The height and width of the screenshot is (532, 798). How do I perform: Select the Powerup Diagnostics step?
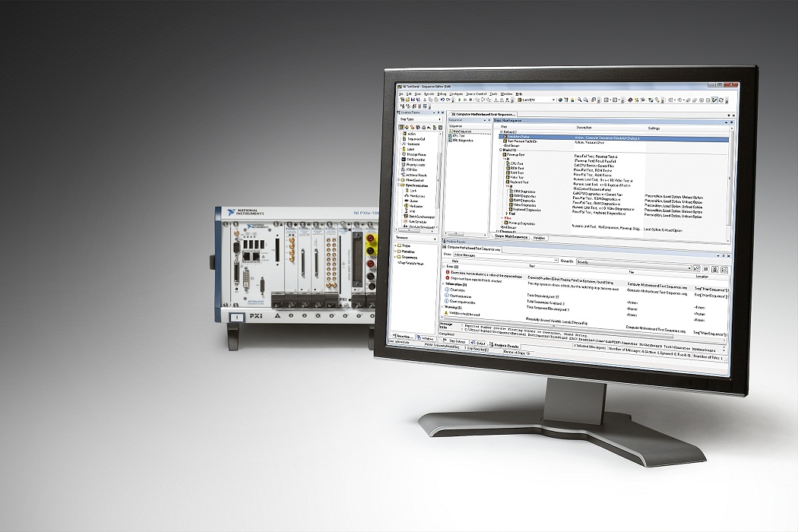point(520,223)
